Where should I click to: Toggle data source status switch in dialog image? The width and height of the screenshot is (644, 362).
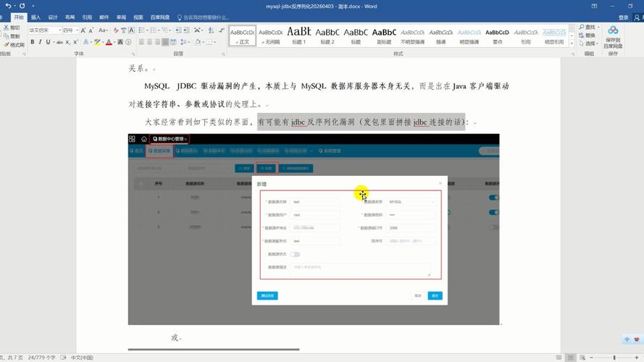[x=295, y=254]
